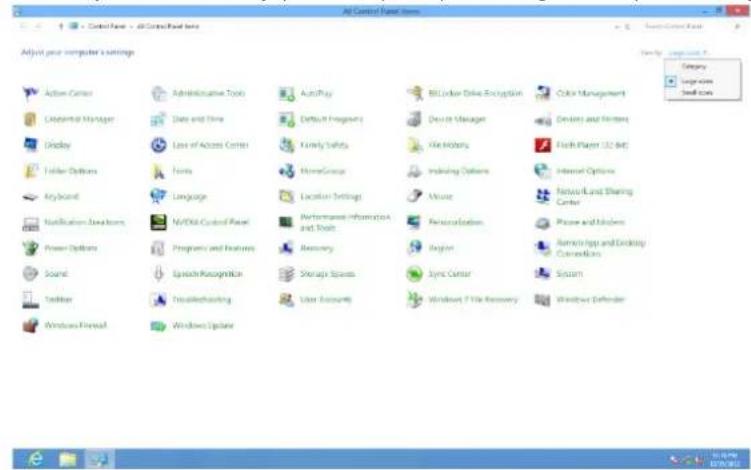This screenshot has width=751, height=470.
Task: Launch Internet Explorer from the taskbar
Action: click(x=35, y=459)
